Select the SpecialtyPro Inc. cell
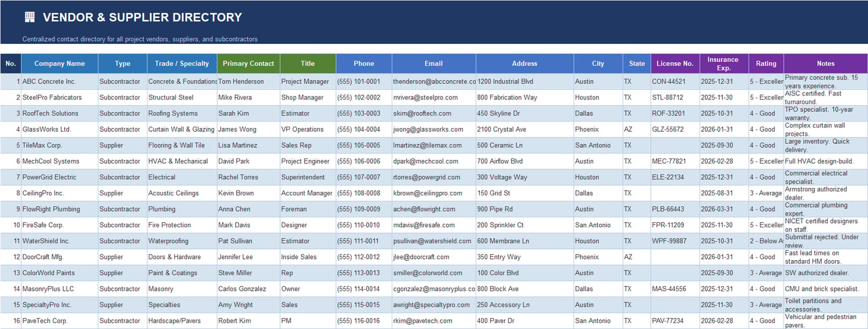 pos(60,305)
